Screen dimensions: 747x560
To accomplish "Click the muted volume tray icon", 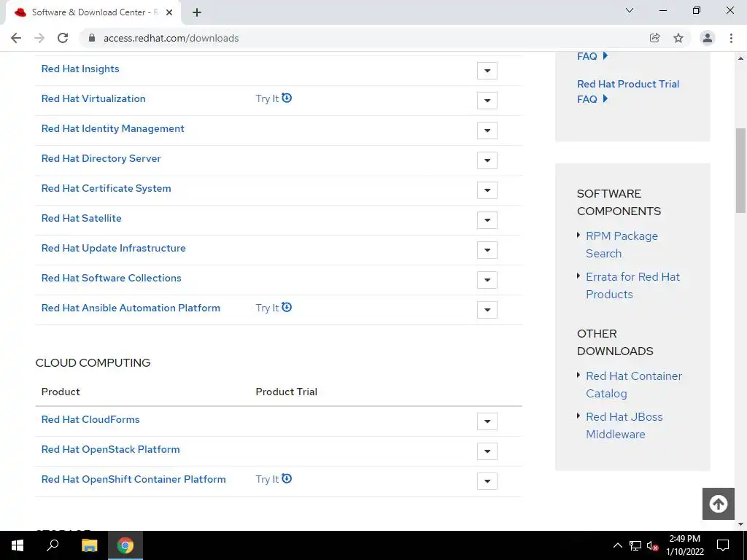I will point(653,545).
